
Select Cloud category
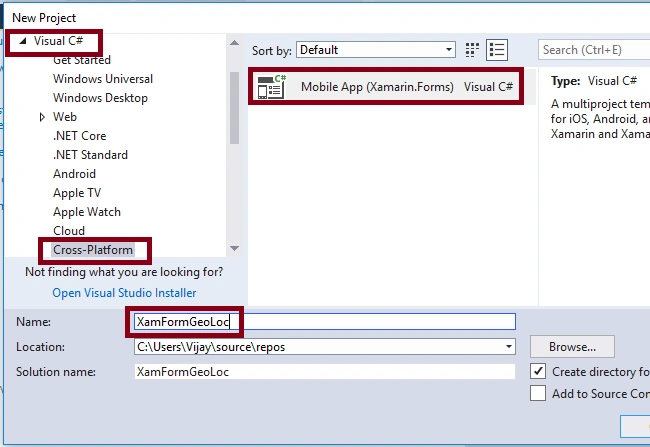pos(69,231)
